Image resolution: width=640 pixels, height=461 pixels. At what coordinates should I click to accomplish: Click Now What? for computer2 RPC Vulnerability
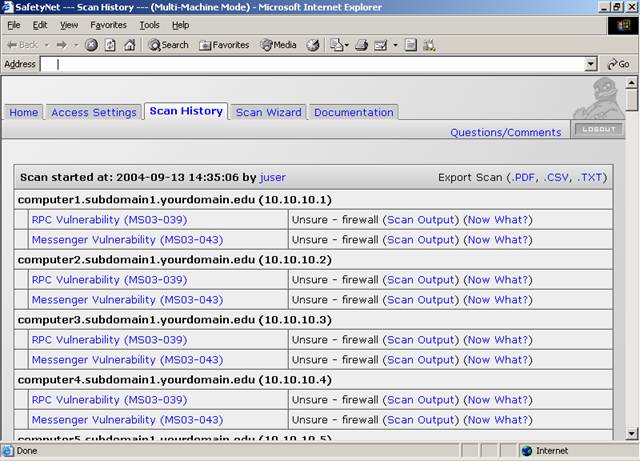tap(498, 280)
